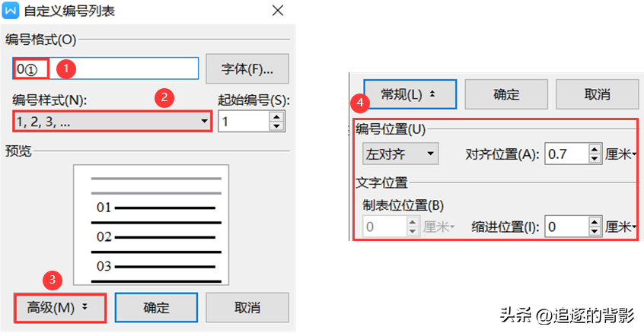Collapse options with 常规(L) button
Screen dimensions: 644x333
[x=410, y=94]
